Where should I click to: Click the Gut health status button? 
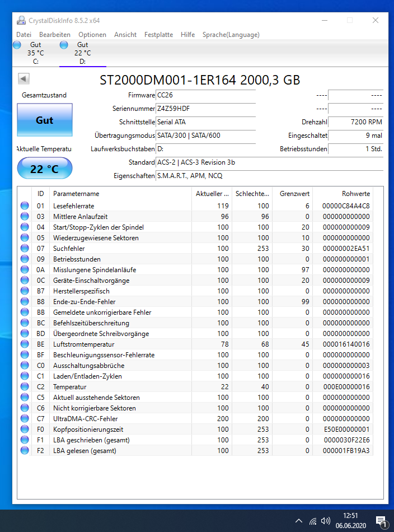click(x=45, y=120)
